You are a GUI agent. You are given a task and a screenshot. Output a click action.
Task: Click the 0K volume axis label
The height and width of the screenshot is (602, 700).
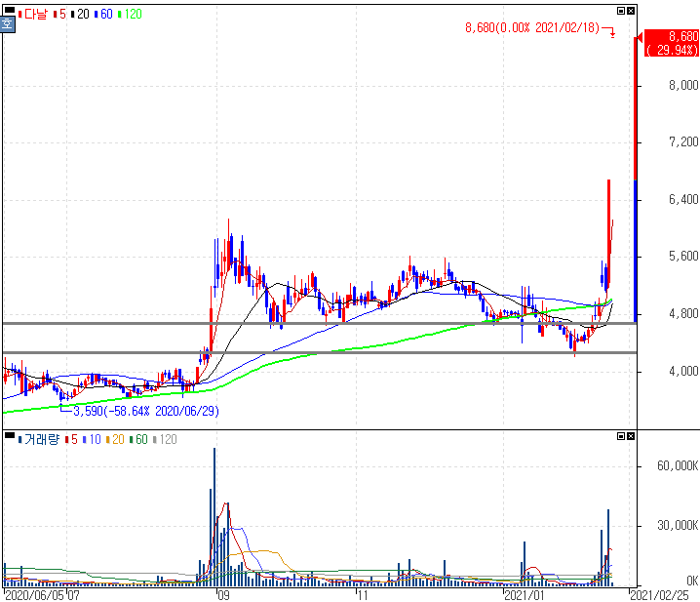point(692,581)
